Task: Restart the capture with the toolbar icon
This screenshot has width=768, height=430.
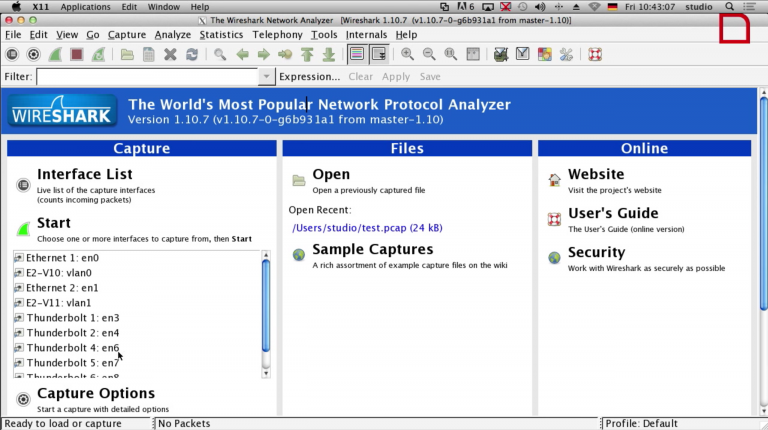Action: click(x=98, y=54)
